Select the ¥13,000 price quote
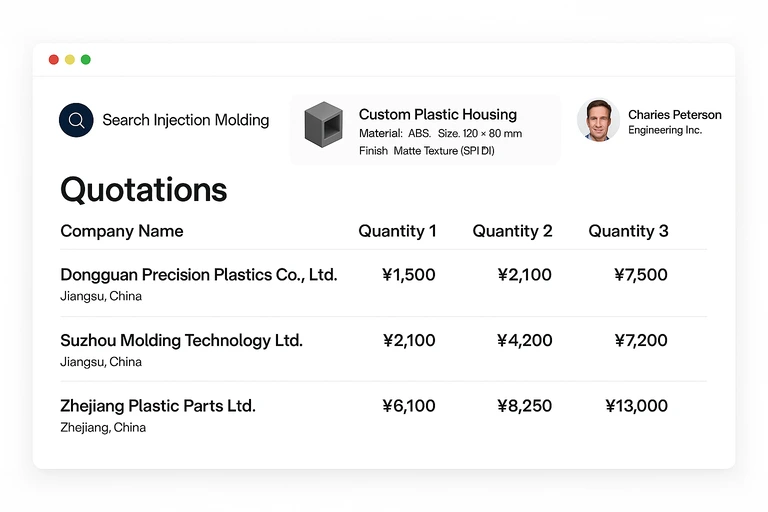The height and width of the screenshot is (512, 768). click(636, 406)
